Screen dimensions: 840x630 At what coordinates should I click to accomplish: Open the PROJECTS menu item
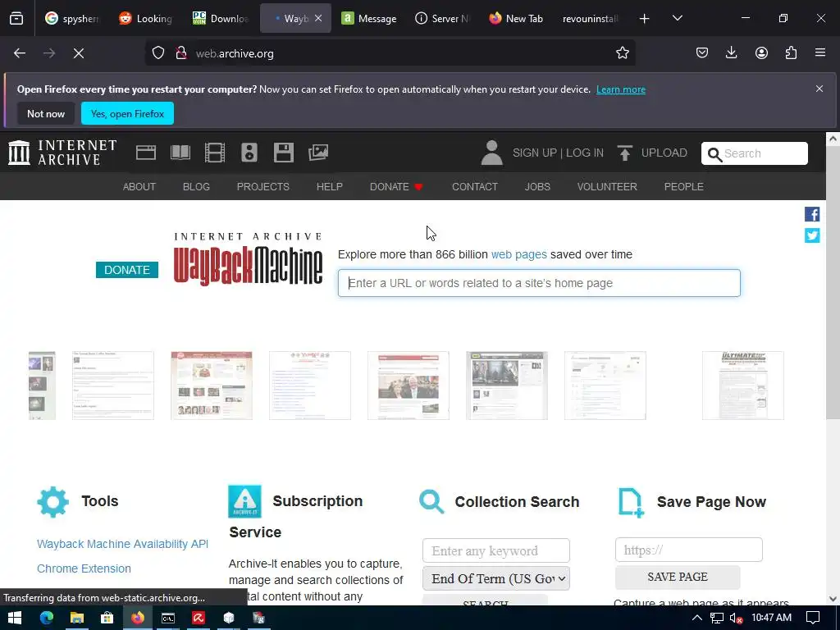coord(263,186)
